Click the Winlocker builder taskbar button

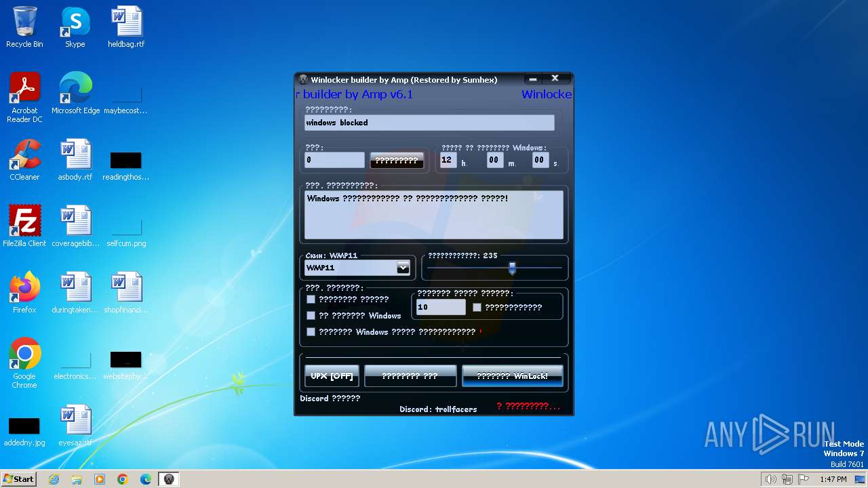[169, 479]
